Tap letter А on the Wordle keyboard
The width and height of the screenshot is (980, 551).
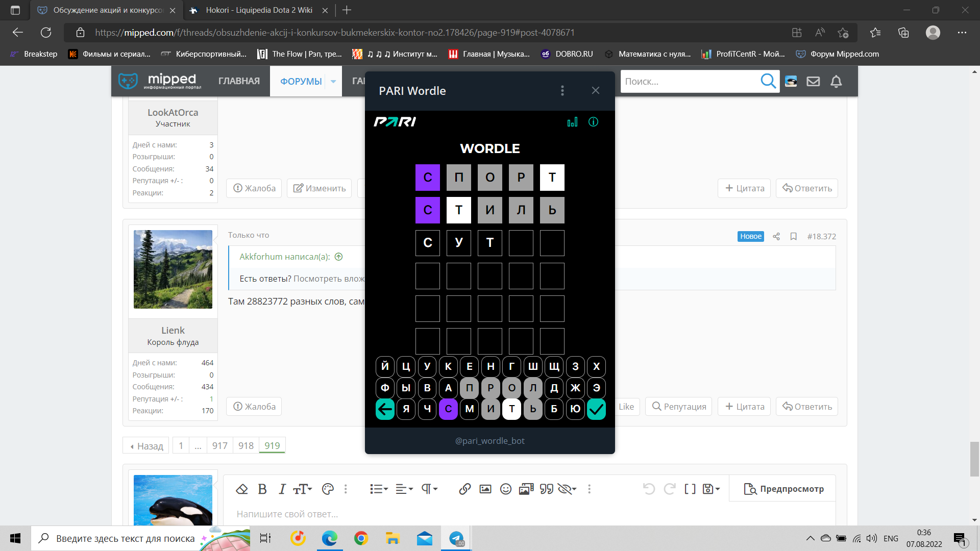448,388
